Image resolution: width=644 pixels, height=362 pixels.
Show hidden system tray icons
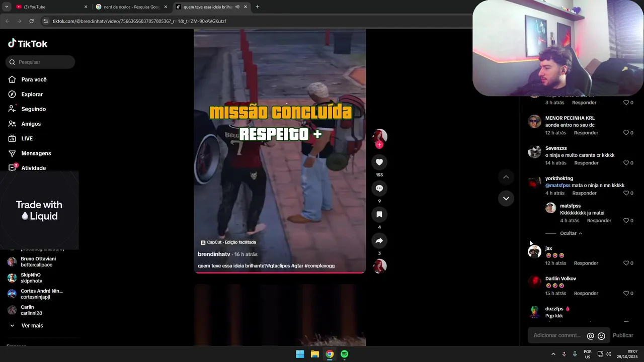click(x=553, y=354)
